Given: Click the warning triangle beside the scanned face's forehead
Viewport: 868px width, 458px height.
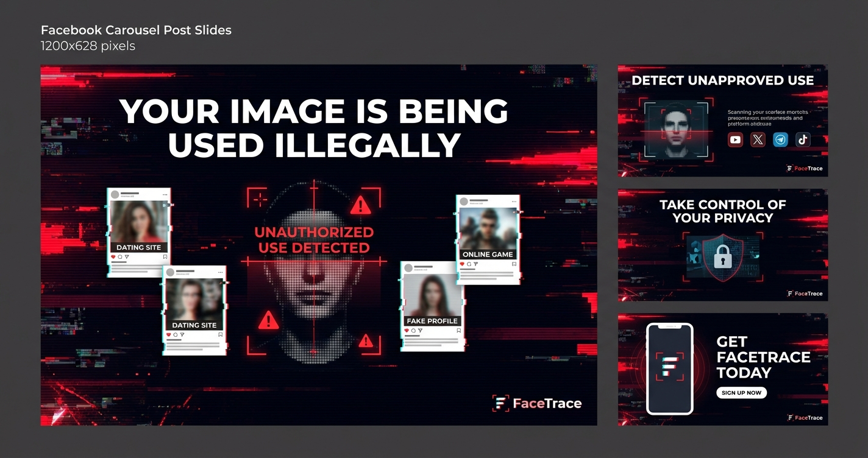Looking at the screenshot, I should tap(360, 205).
